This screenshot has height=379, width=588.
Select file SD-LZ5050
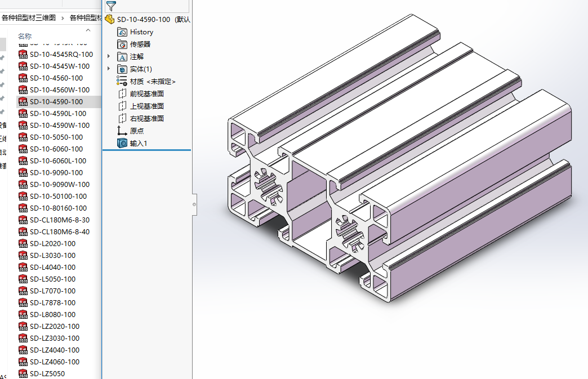[47, 374]
